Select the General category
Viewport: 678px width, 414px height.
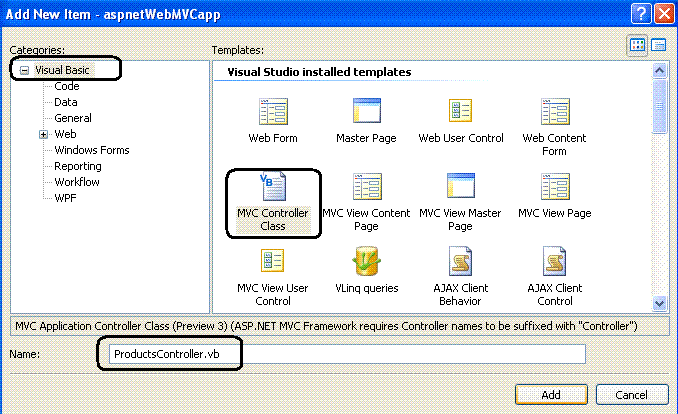(x=73, y=118)
